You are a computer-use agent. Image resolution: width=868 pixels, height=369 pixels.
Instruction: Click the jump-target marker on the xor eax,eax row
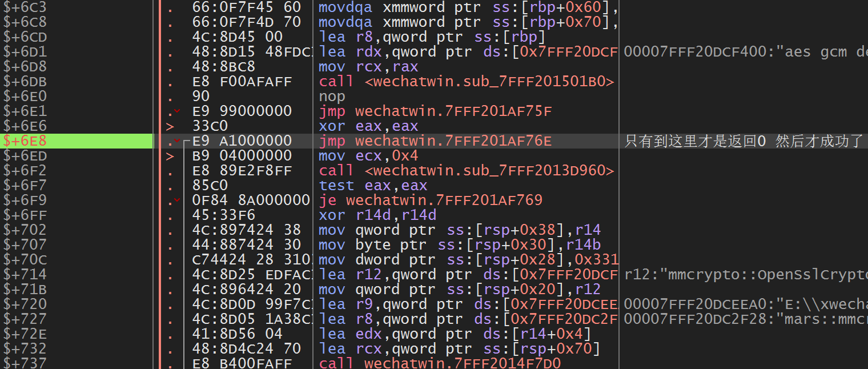tap(170, 126)
